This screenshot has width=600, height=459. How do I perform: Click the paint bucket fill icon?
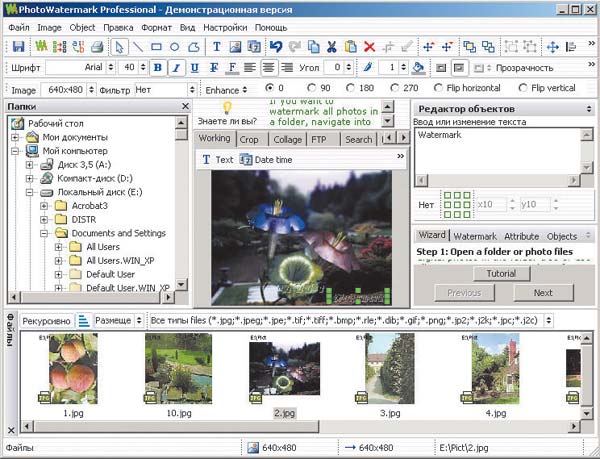pyautogui.click(x=418, y=68)
